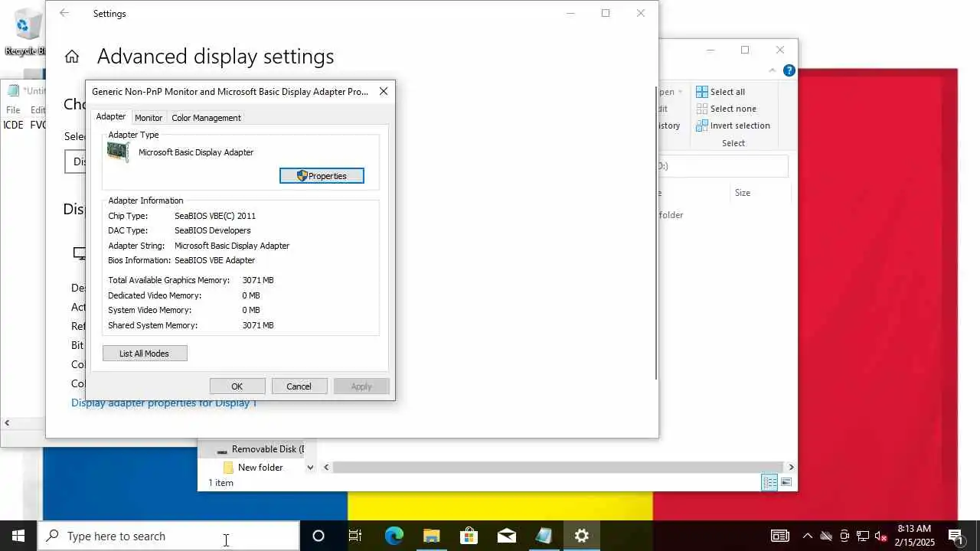Image resolution: width=980 pixels, height=551 pixels.
Task: Click Invert selection in File Explorer
Action: [733, 126]
